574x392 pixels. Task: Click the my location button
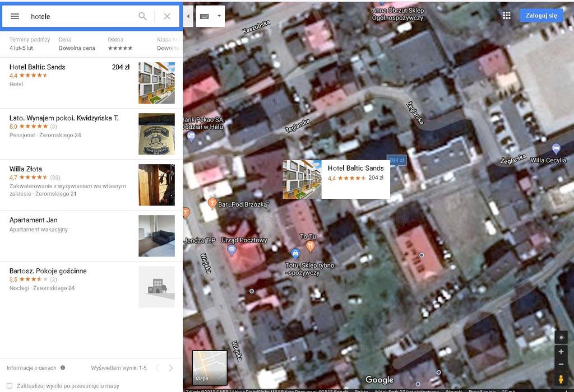(561, 337)
